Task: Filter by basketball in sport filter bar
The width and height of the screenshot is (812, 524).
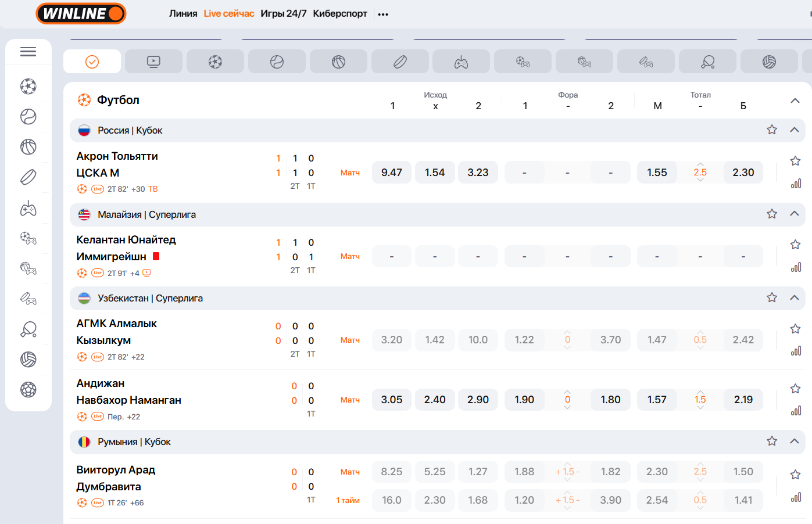Action: pyautogui.click(x=338, y=62)
